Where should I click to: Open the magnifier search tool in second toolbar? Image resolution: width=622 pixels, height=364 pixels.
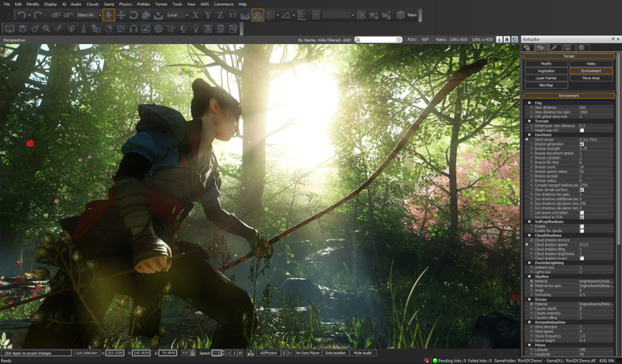pos(47,28)
